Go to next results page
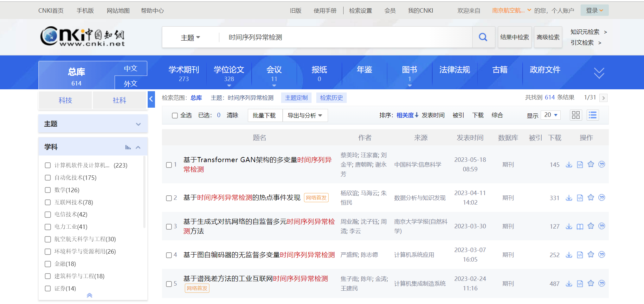644x304 pixels. click(603, 98)
